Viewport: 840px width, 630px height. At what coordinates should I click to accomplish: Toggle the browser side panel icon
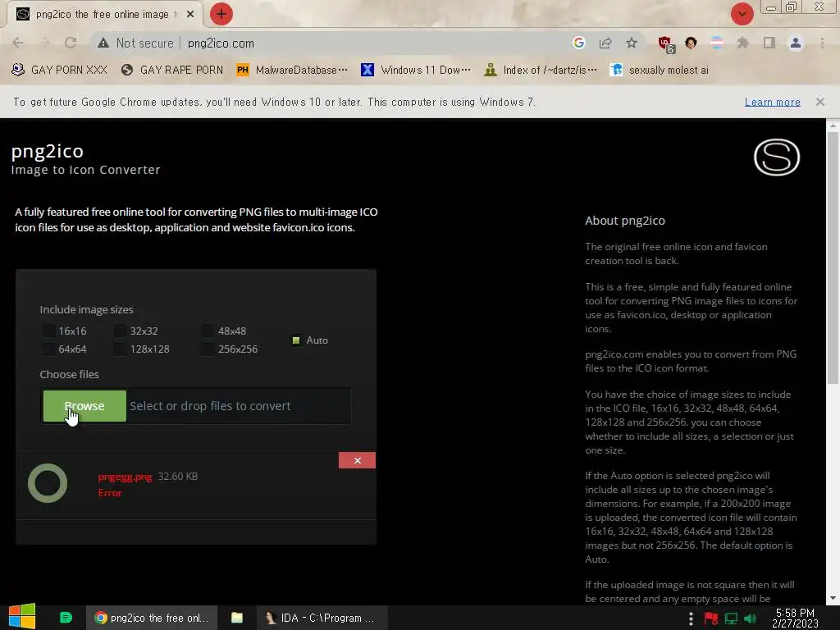click(769, 43)
